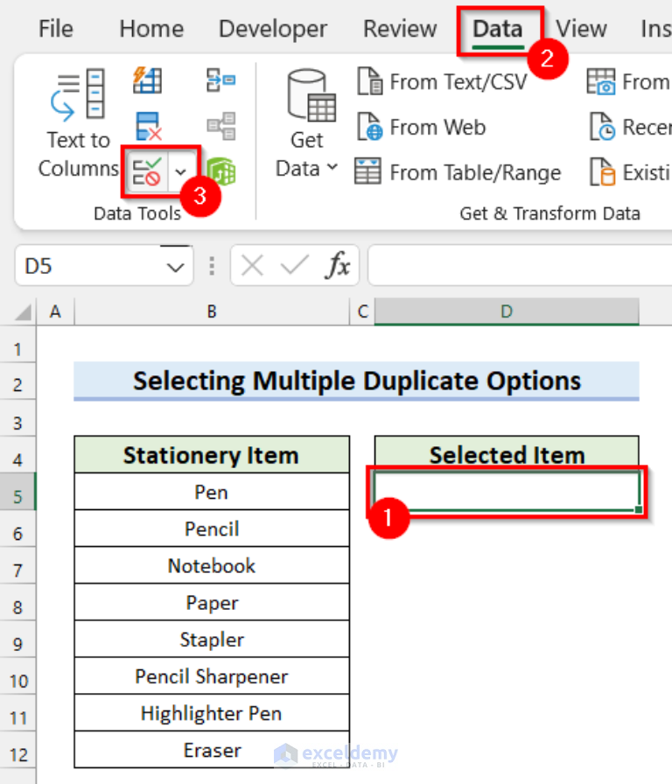Click the Consolidate icon

point(220,80)
